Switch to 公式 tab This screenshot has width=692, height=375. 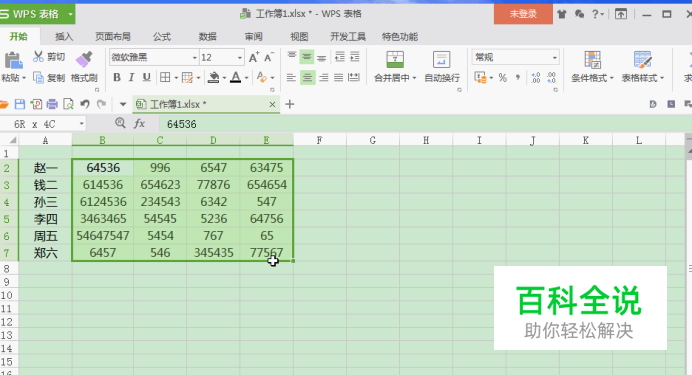[162, 37]
